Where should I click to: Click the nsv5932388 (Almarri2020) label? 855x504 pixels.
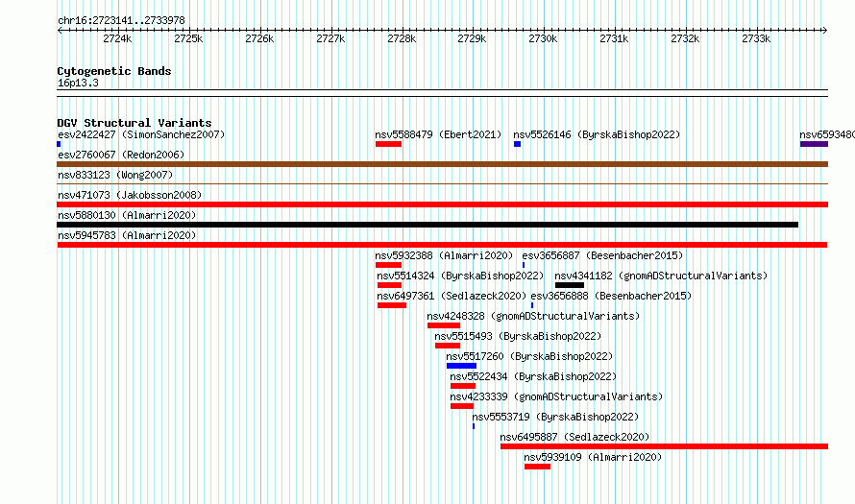coord(444,255)
